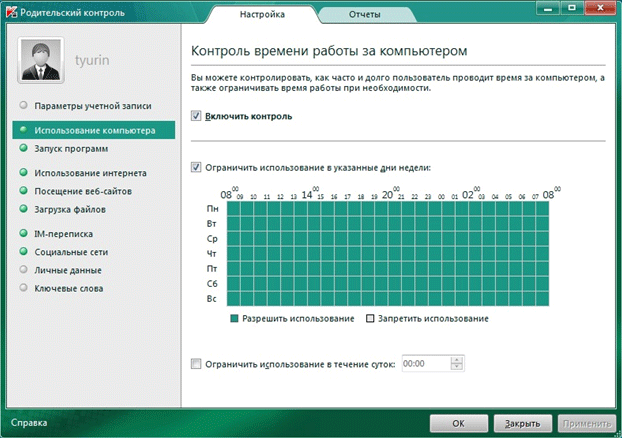The image size is (622, 438).
Task: Click the first schedule cell in the Пн row
Action: [234, 209]
